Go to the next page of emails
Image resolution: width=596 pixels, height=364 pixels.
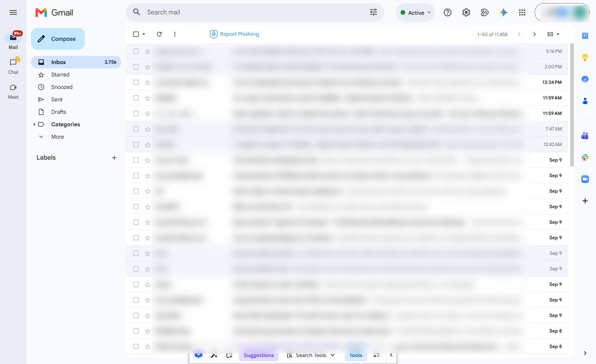[x=535, y=34]
